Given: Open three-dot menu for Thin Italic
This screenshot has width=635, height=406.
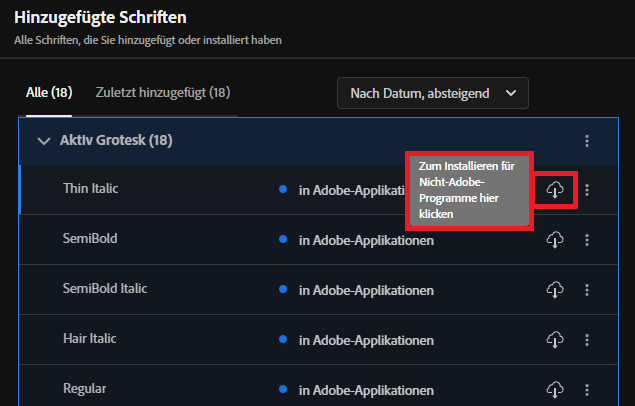Looking at the screenshot, I should click(x=587, y=190).
